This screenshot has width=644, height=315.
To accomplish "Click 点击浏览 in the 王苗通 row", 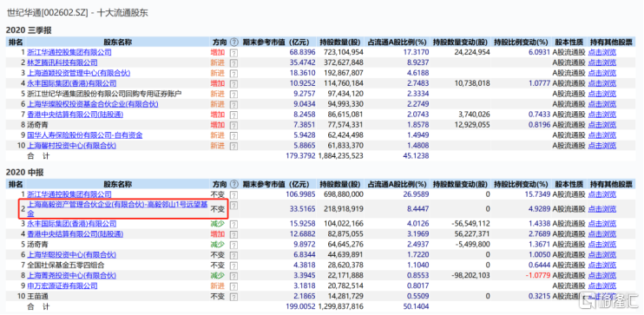I will tap(602, 296).
